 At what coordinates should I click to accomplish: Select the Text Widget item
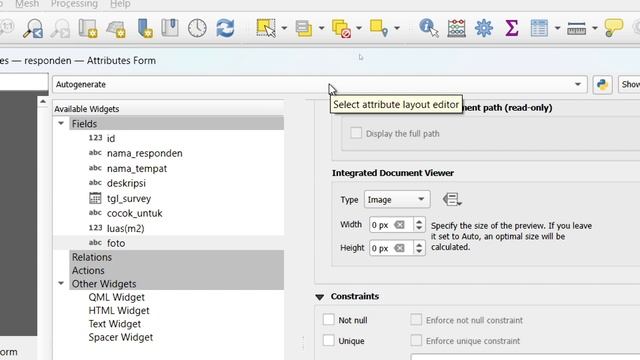(115, 324)
